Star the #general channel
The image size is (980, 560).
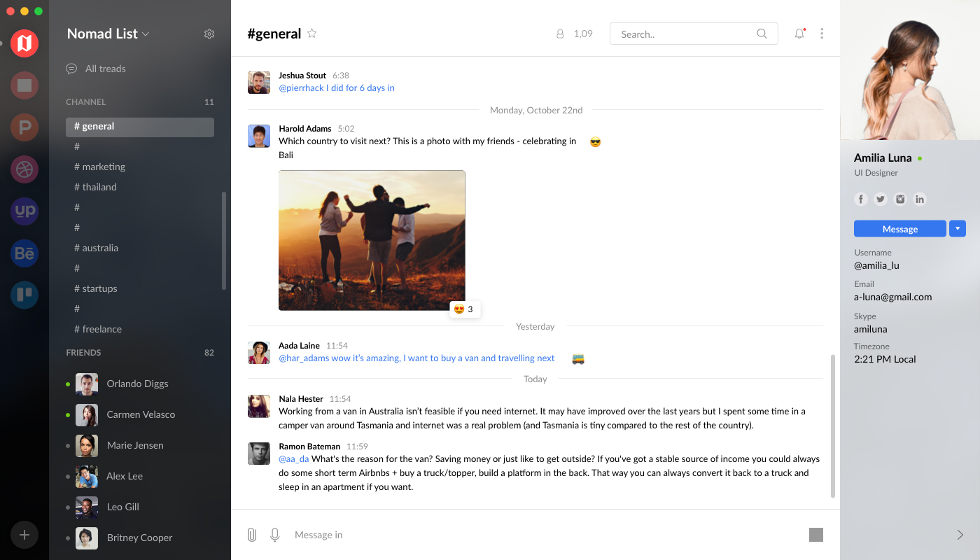(312, 33)
